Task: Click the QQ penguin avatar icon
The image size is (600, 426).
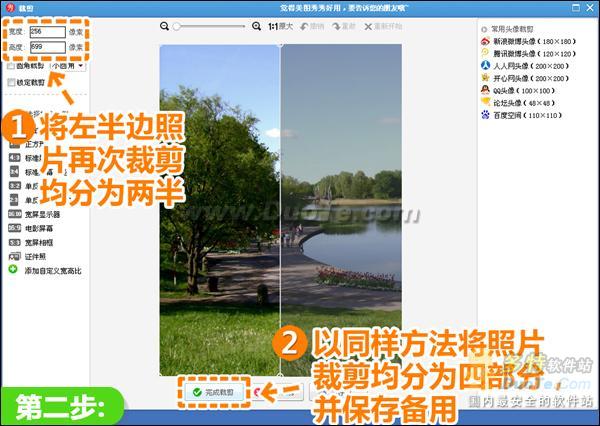Action: [x=486, y=90]
